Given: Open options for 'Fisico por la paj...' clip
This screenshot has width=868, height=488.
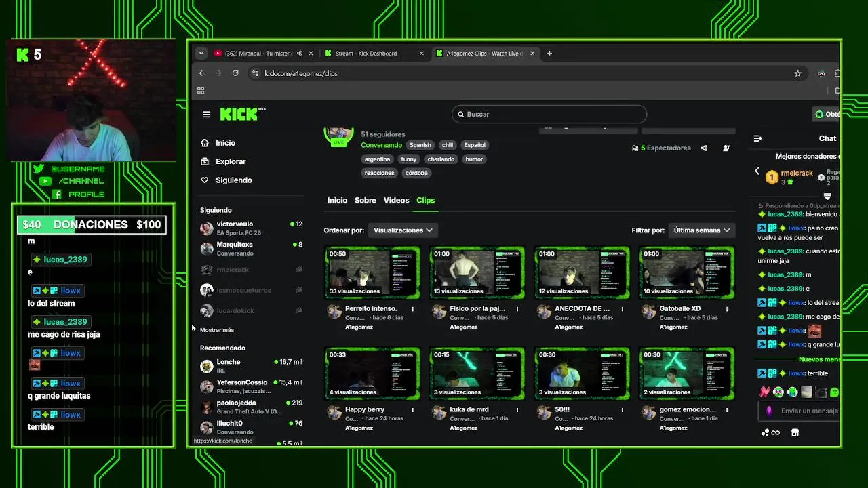Looking at the screenshot, I should point(517,309).
